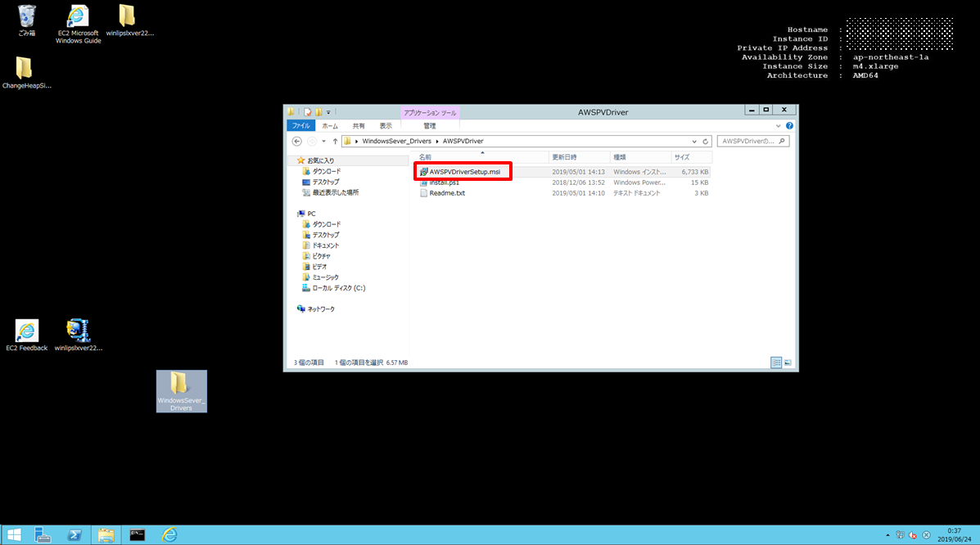Image resolution: width=980 pixels, height=545 pixels.
Task: Open the address bar history dropdown
Action: [694, 141]
